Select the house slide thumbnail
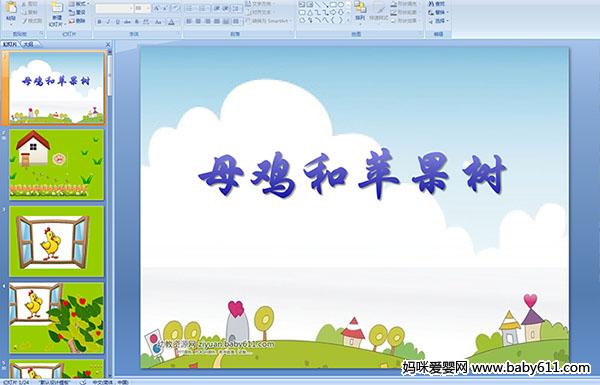The height and width of the screenshot is (385, 600). (57, 165)
